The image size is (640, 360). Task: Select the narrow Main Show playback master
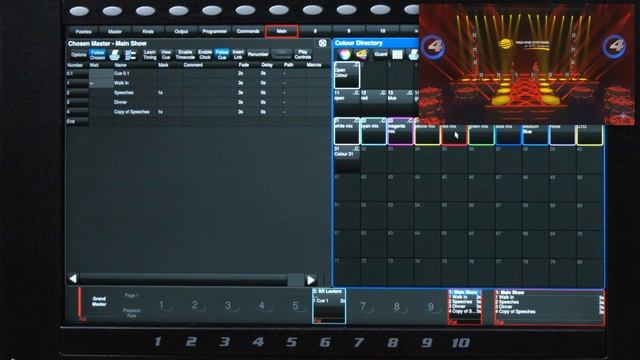coord(465,307)
